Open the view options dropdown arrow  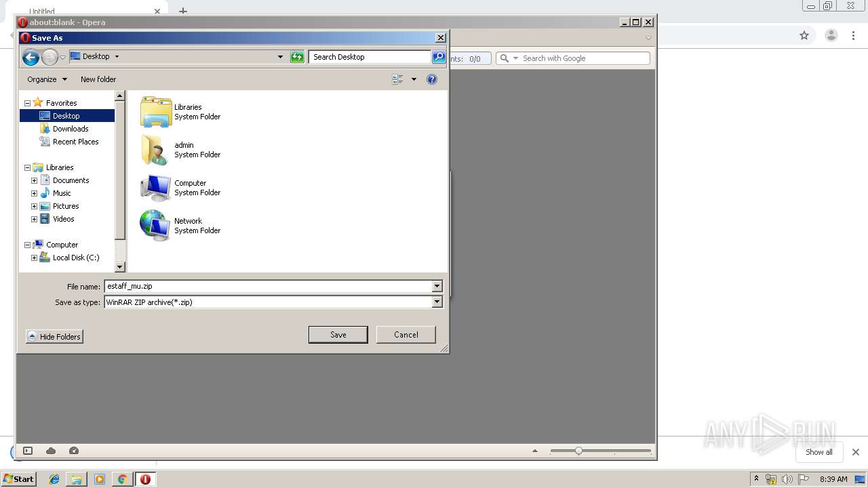[x=414, y=79]
